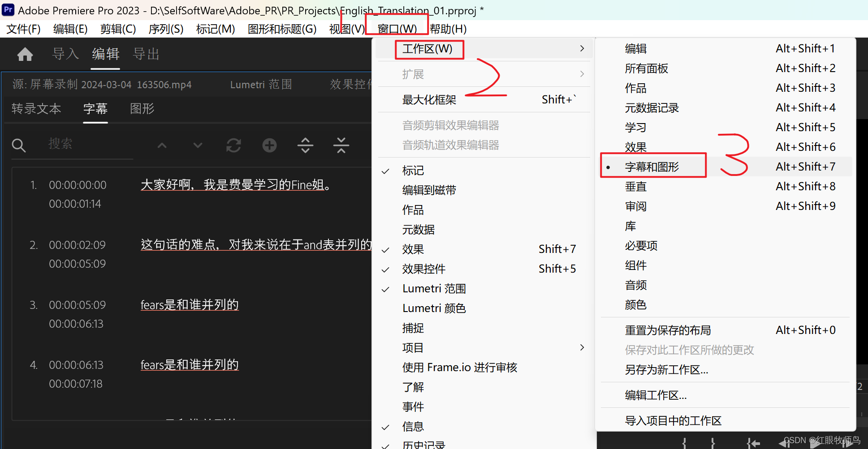Select the 元数据记录 workspace

725,108
